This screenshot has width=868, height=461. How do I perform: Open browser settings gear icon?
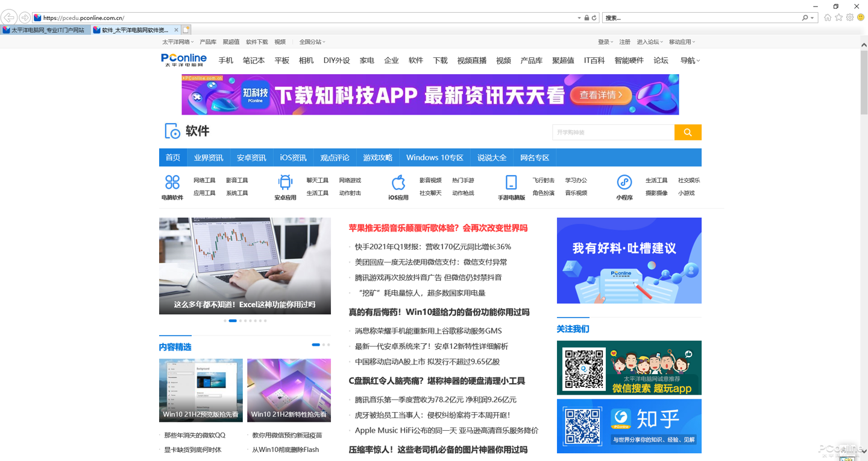[x=850, y=17]
